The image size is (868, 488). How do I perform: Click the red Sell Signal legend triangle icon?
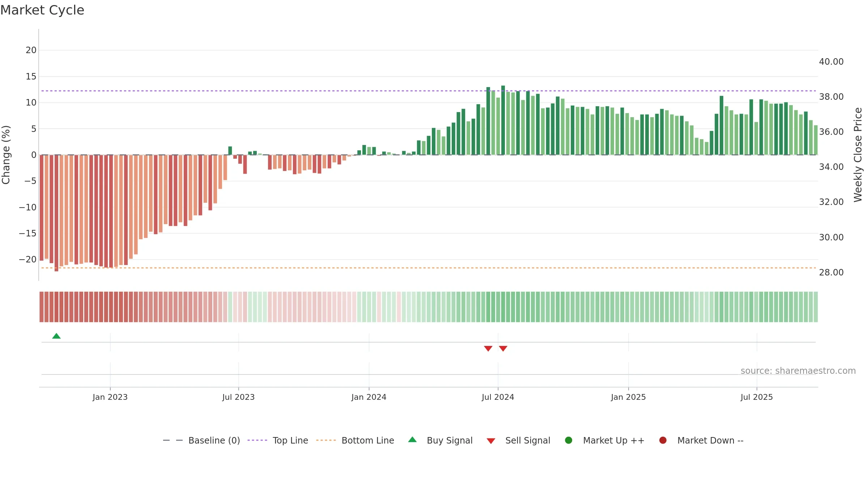[491, 441]
